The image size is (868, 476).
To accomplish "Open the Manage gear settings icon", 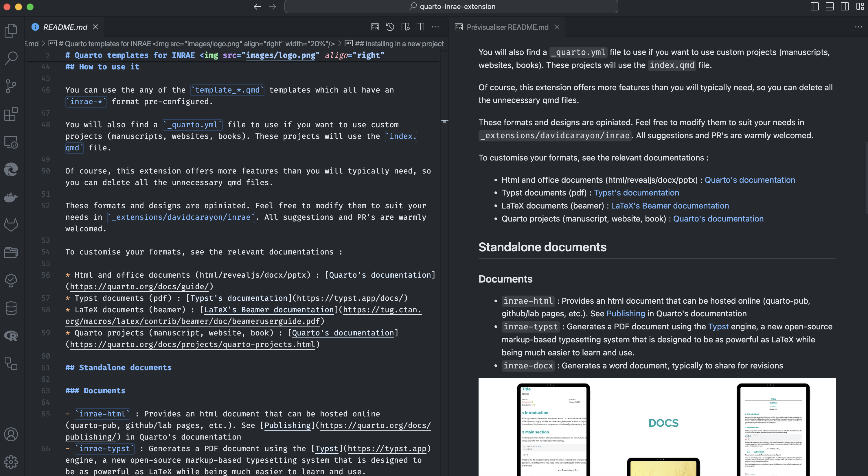I will pos(11,462).
